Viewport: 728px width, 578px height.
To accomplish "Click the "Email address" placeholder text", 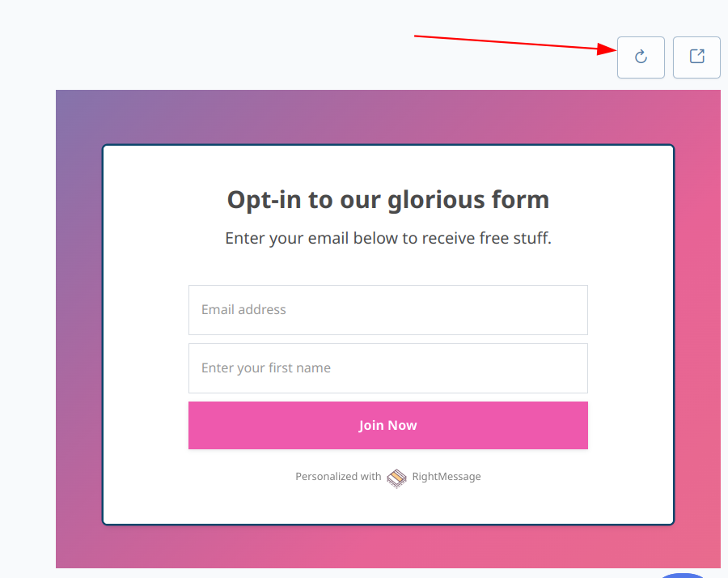I will [x=243, y=310].
